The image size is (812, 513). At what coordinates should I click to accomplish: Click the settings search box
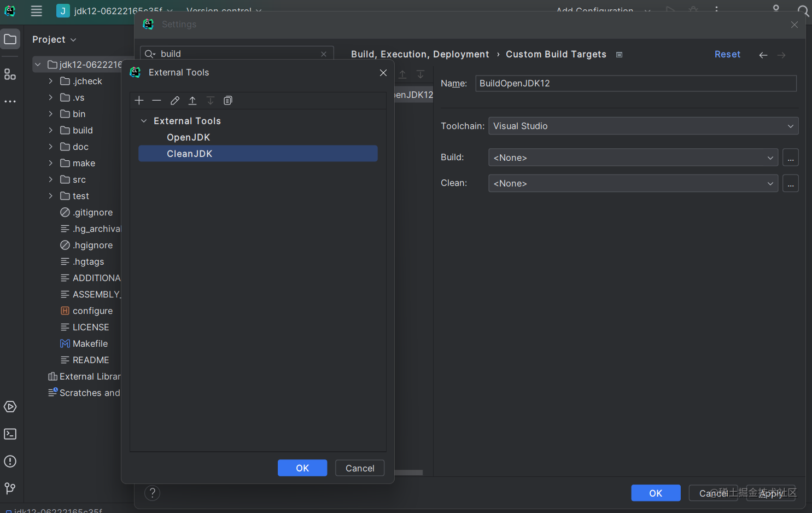[237, 54]
